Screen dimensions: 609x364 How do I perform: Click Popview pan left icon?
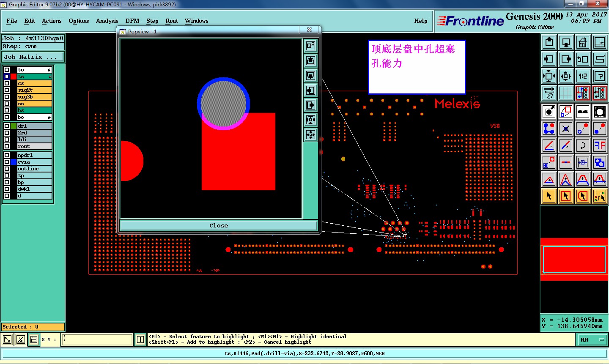tap(310, 90)
